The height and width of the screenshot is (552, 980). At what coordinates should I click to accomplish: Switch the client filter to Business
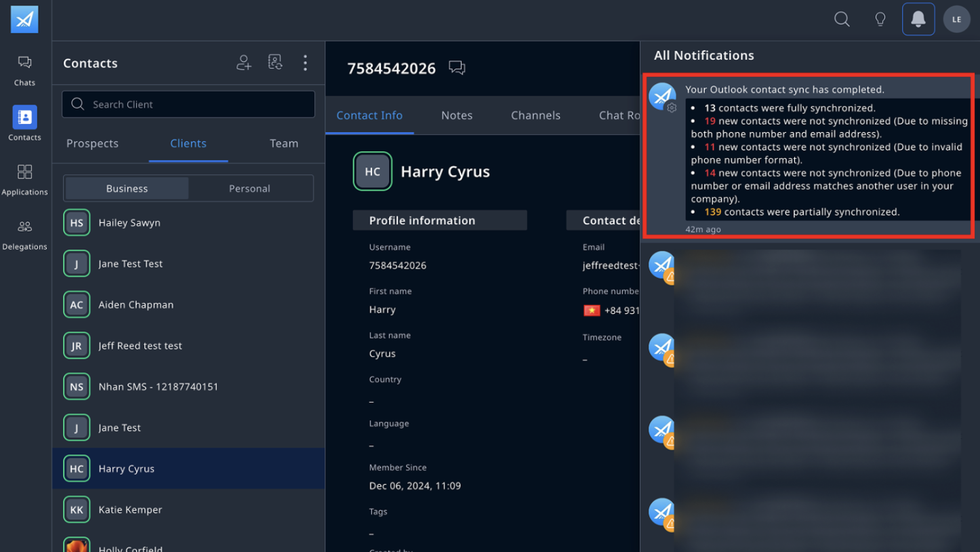tap(127, 189)
